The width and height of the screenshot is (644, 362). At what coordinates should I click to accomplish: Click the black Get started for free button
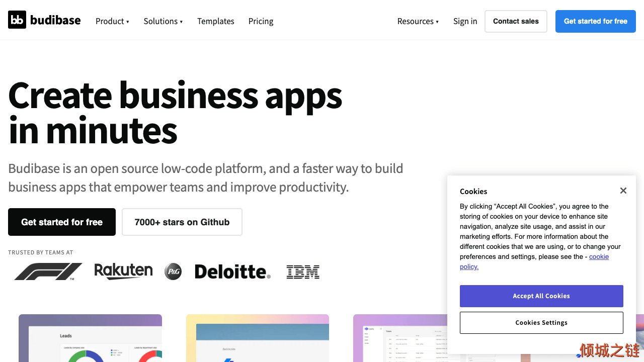62,222
